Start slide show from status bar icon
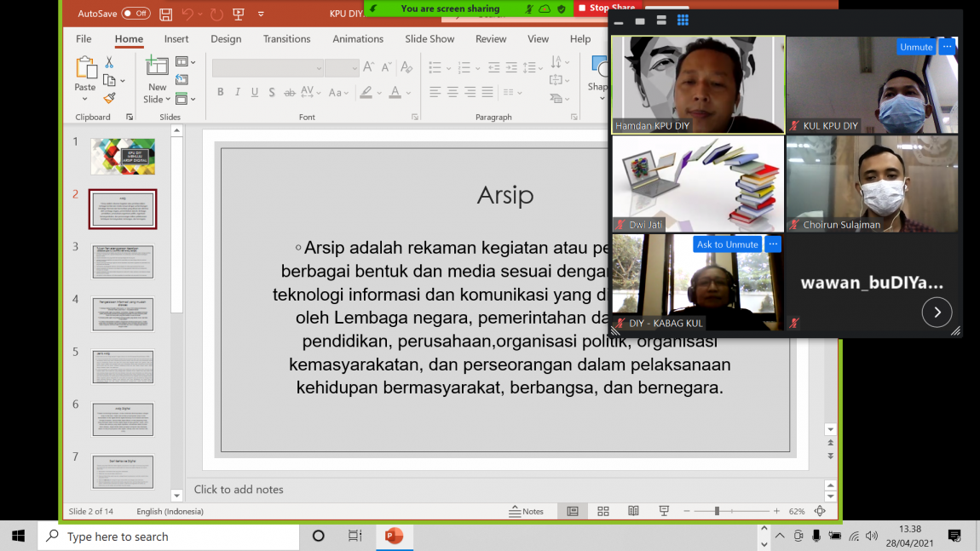Screen dimensions: 980x551 [664, 511]
